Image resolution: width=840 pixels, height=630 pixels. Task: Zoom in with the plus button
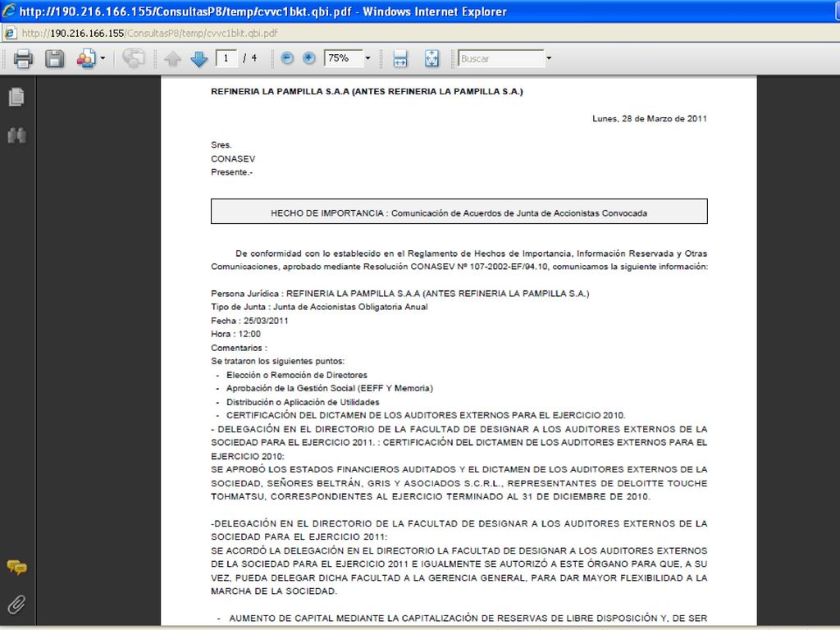tap(309, 58)
